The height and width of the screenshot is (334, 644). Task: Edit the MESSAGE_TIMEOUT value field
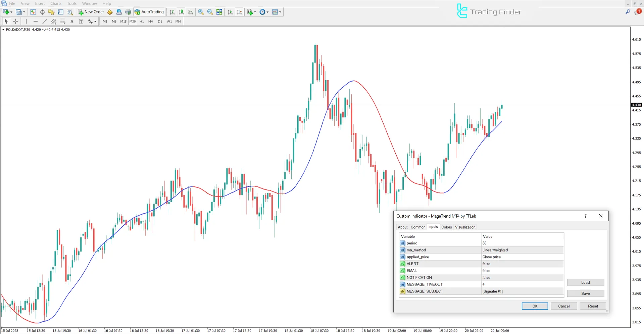click(x=522, y=284)
